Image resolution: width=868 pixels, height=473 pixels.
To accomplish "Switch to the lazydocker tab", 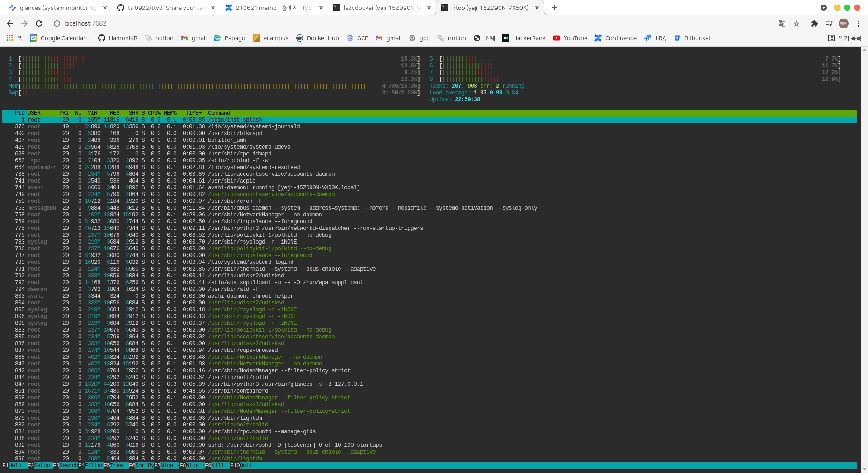I will pos(382,8).
